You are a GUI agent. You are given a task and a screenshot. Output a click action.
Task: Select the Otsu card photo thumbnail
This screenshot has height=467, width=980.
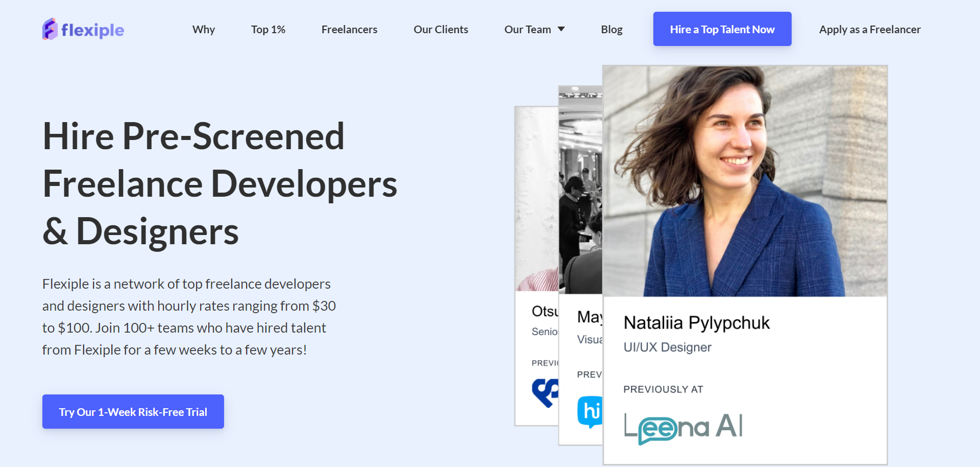(536, 199)
